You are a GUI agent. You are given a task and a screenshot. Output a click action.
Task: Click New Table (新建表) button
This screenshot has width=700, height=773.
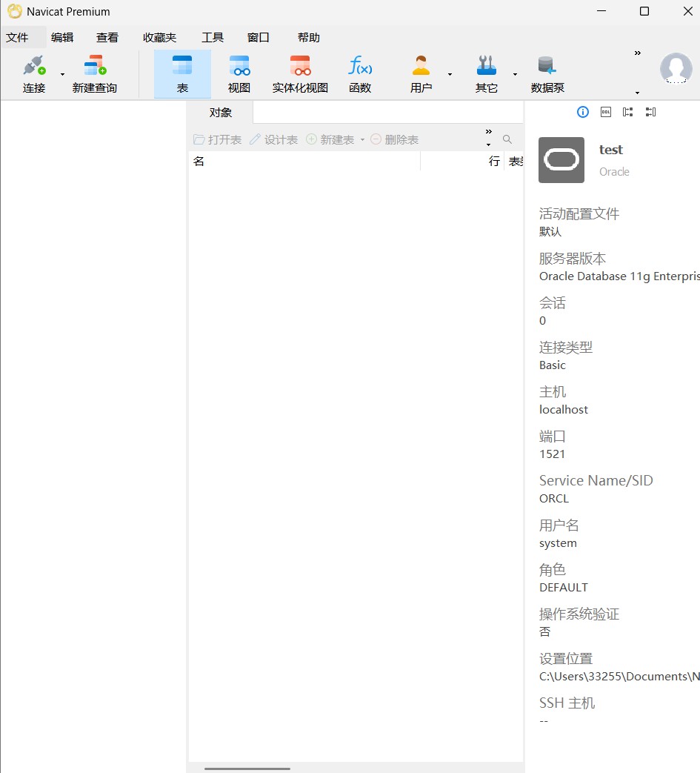click(x=330, y=139)
